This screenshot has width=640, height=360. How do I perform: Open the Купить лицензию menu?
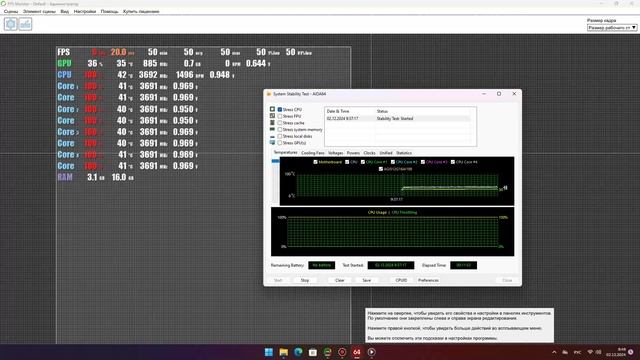(x=141, y=11)
